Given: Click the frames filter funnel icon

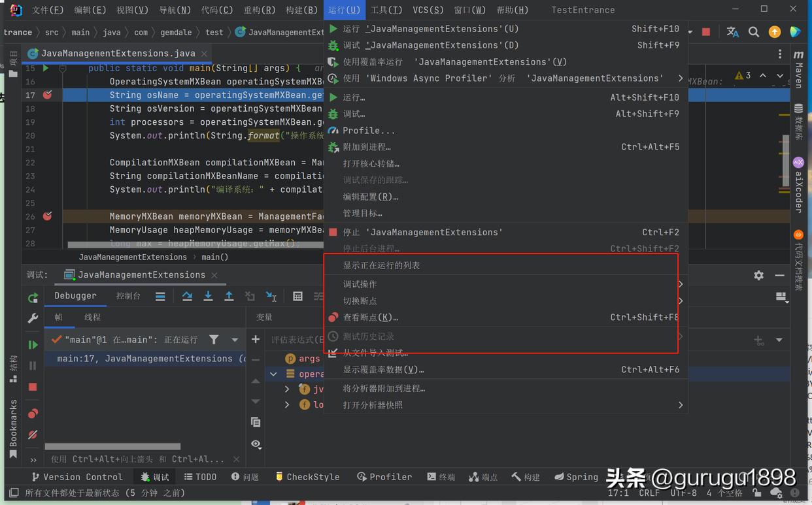Looking at the screenshot, I should point(214,339).
